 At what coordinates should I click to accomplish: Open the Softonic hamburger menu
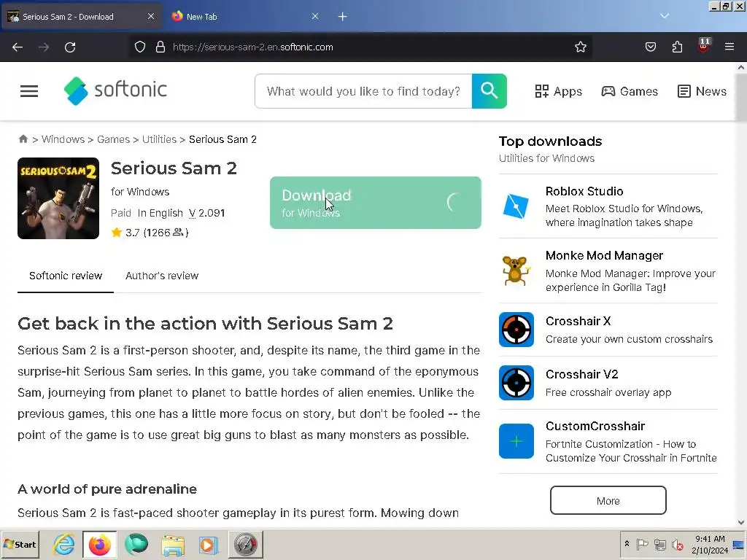[x=29, y=91]
